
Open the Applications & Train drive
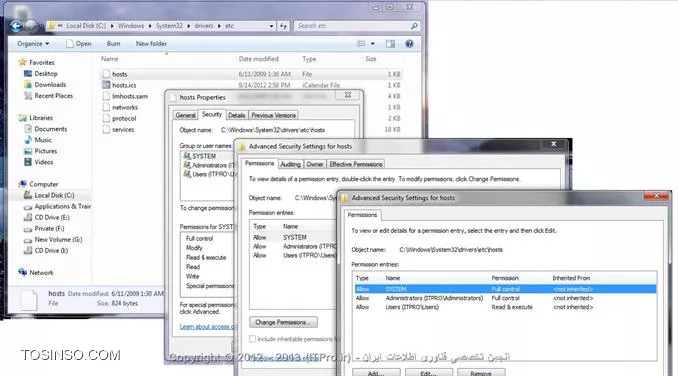[x=62, y=206]
